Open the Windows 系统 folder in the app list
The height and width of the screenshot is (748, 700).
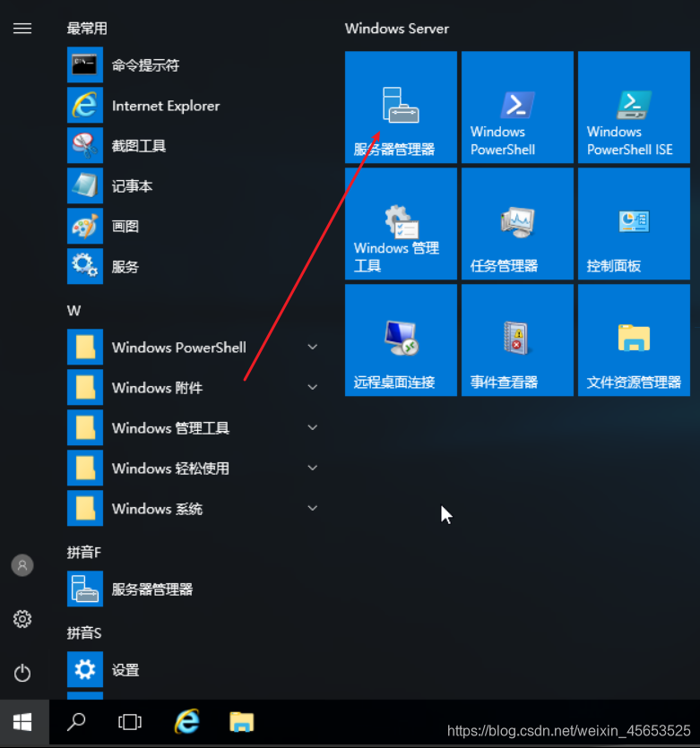coord(191,508)
